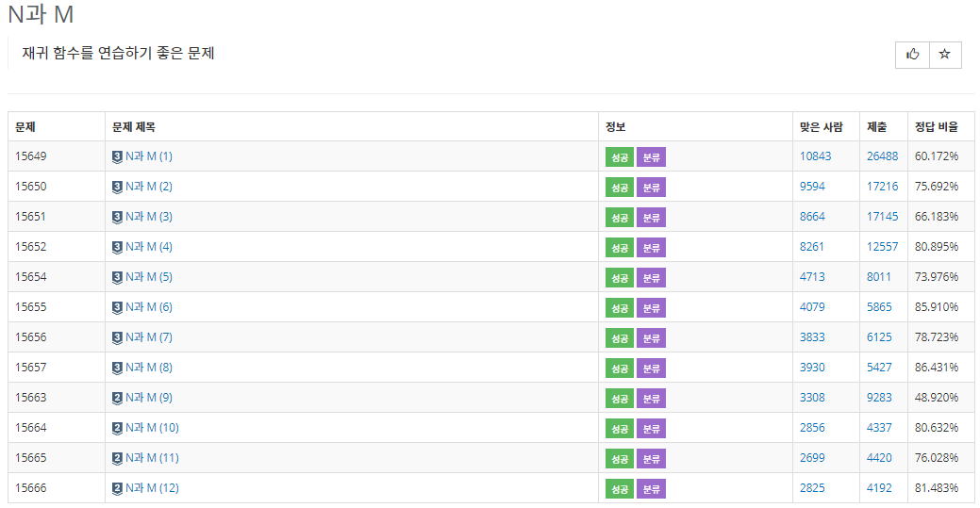Open problem N과 M (1)
This screenshot has height=508, width=980.
[149, 156]
